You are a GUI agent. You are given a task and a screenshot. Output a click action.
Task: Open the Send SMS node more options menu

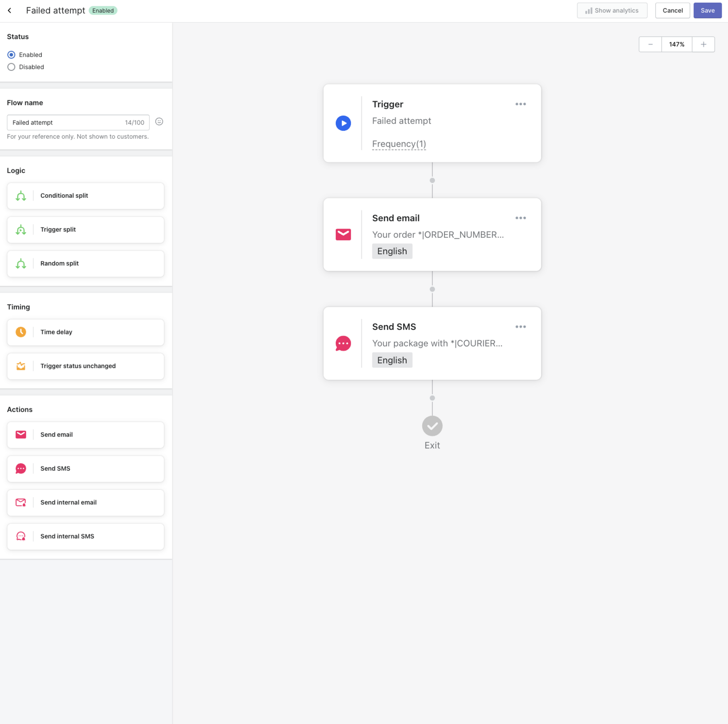521,327
